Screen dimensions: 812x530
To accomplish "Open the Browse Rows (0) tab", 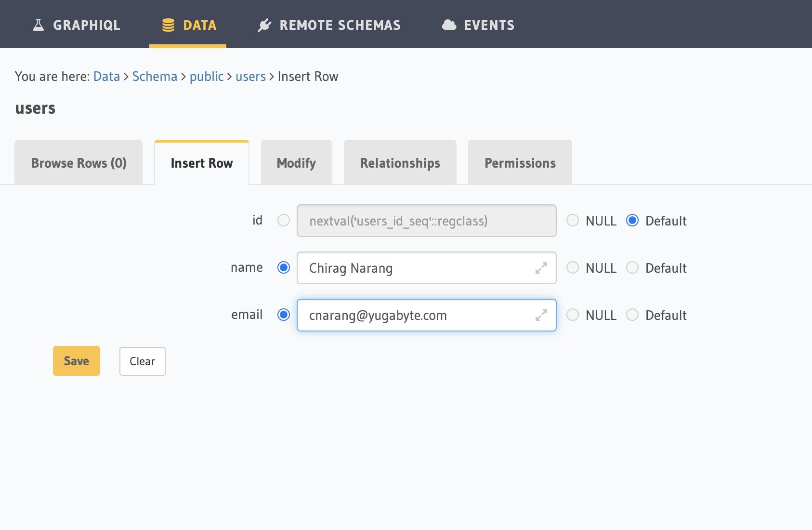I will [x=79, y=163].
